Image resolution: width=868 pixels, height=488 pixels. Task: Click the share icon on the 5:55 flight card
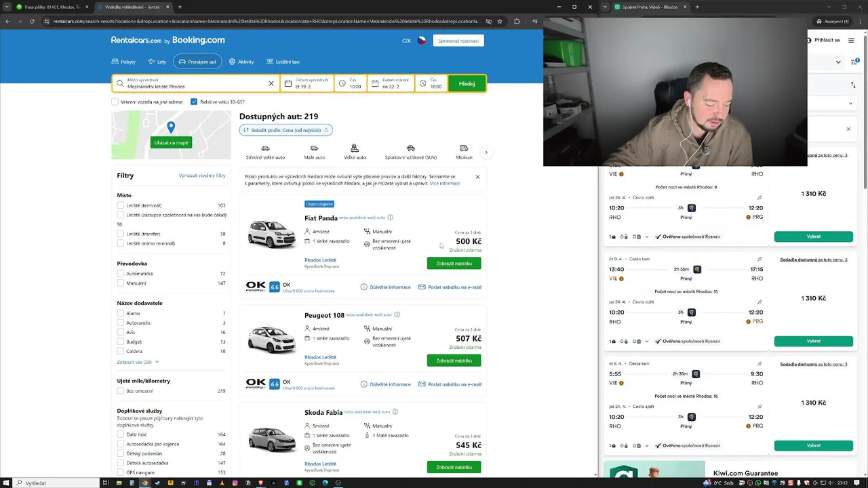point(759,363)
